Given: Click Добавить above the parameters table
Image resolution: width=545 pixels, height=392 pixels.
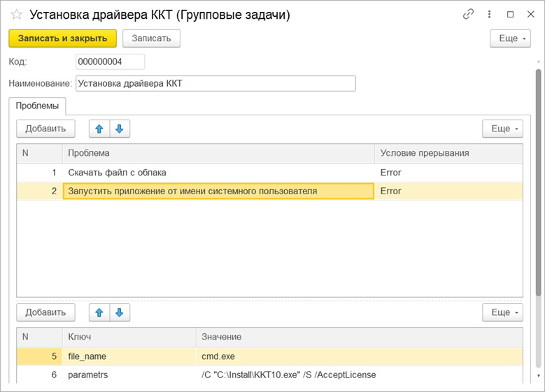Looking at the screenshot, I should pyautogui.click(x=45, y=312).
